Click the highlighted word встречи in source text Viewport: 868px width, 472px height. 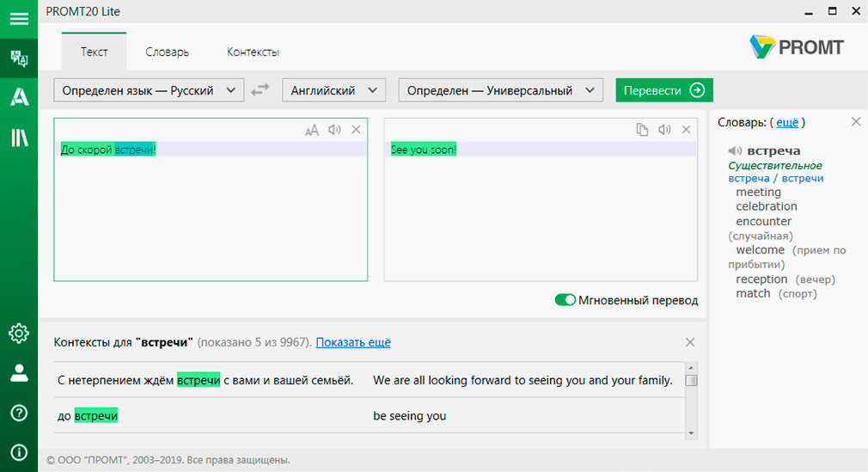click(x=135, y=149)
